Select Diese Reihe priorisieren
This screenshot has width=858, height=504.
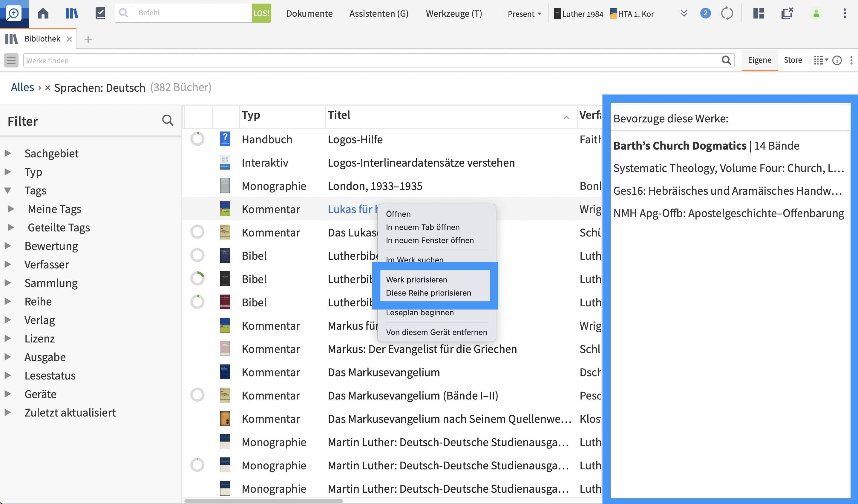[x=428, y=293]
